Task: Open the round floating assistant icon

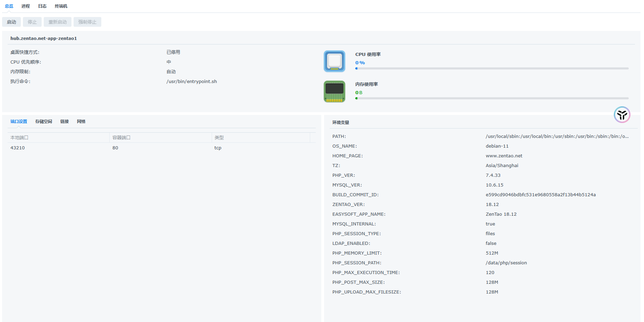Action: (622, 115)
